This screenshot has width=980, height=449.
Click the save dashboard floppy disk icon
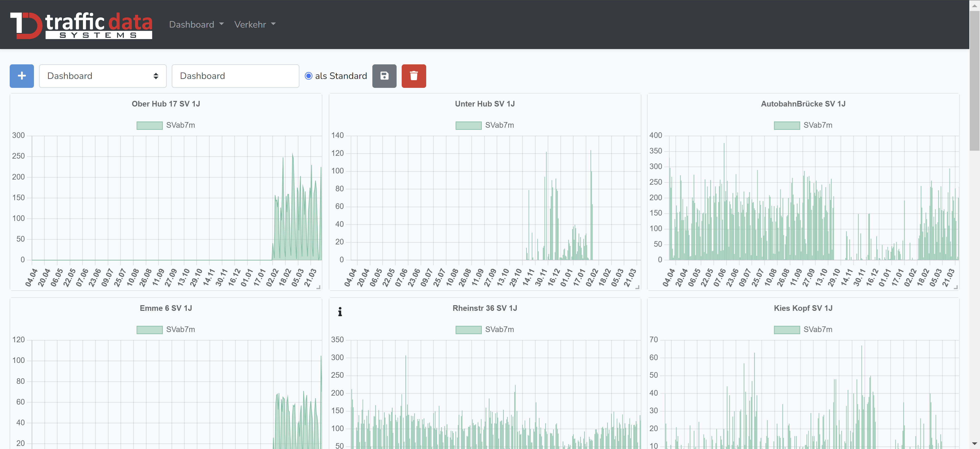pos(384,76)
